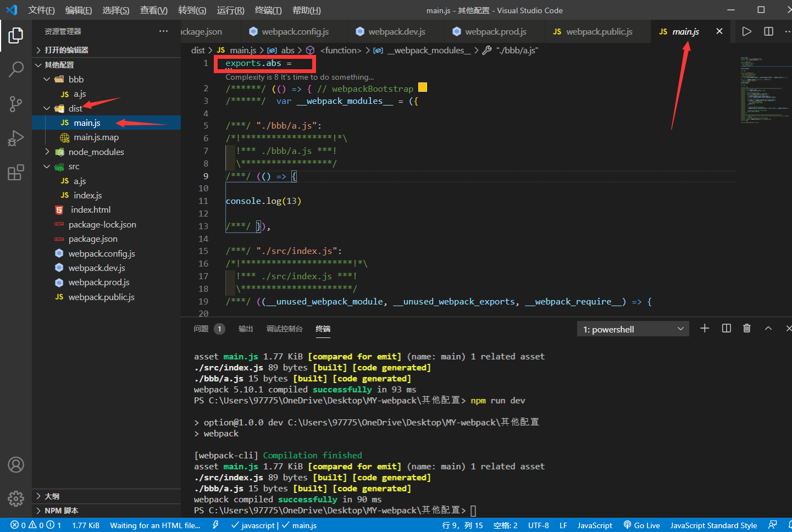792x532 pixels.
Task: Open the 运行(R) menu
Action: pos(231,10)
